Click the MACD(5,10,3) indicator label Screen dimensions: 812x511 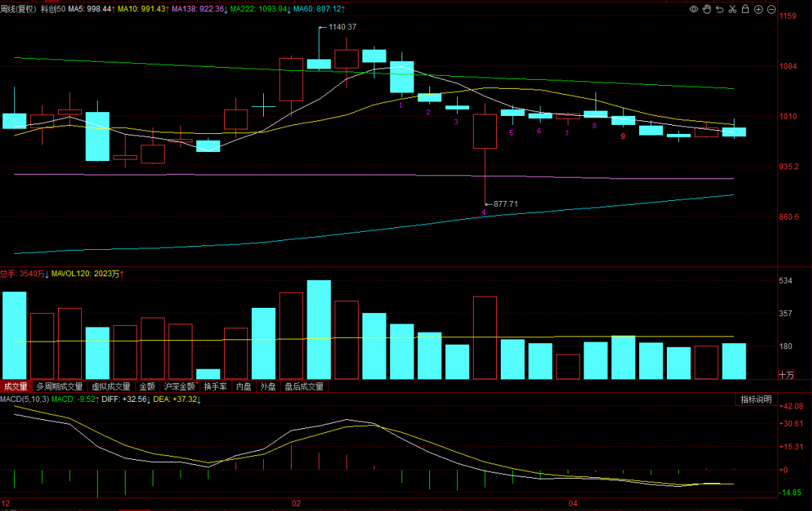pyautogui.click(x=25, y=399)
